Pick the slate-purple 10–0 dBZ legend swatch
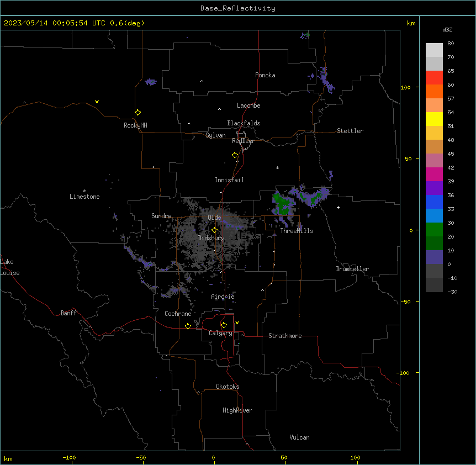 point(434,257)
